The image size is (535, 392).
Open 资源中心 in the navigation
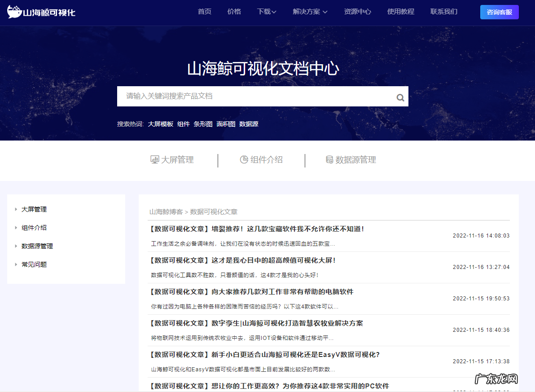357,12
